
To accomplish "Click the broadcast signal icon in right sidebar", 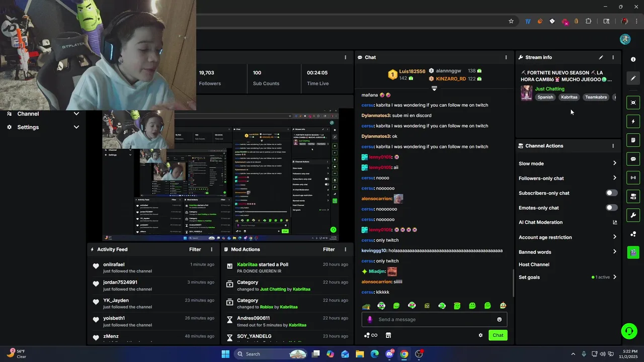I will 633,177.
